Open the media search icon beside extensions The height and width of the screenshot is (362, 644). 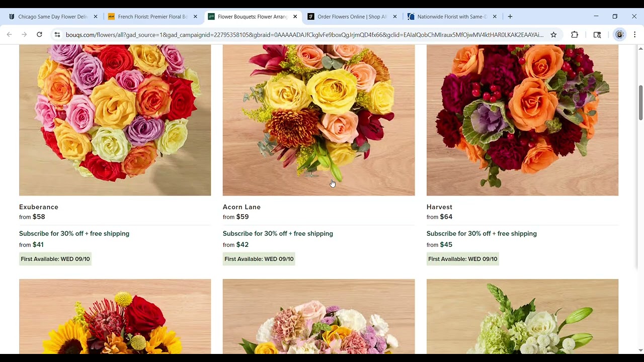tap(597, 35)
